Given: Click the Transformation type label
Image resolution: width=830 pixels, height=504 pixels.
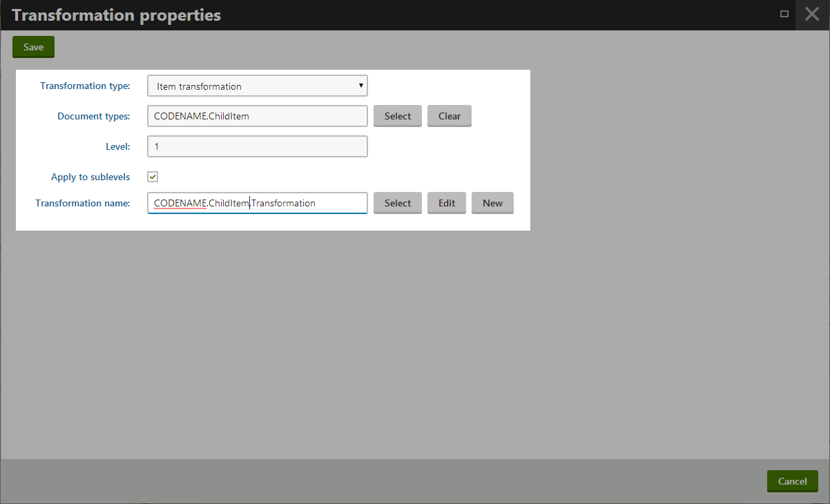Looking at the screenshot, I should (85, 86).
